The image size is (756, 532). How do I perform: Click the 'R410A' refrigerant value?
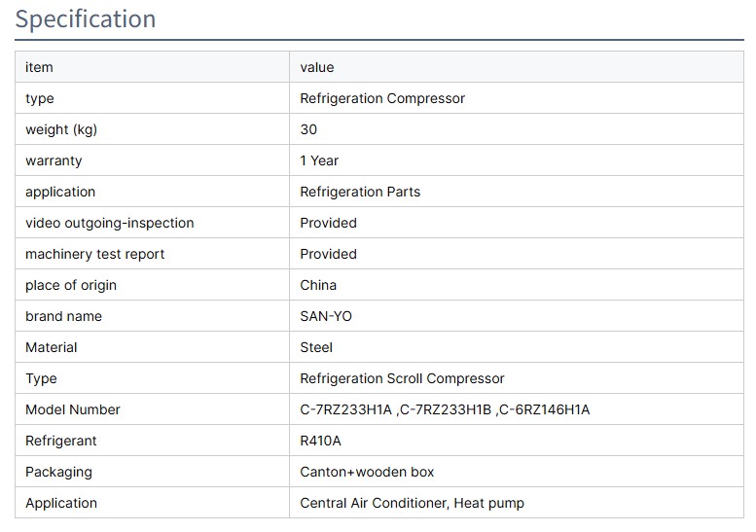[x=320, y=441]
